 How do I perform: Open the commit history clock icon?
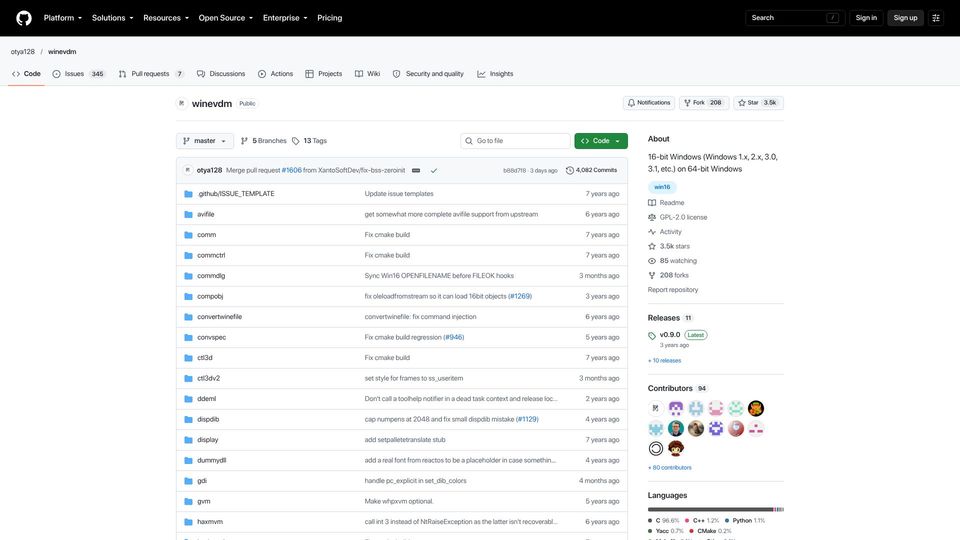(x=569, y=170)
